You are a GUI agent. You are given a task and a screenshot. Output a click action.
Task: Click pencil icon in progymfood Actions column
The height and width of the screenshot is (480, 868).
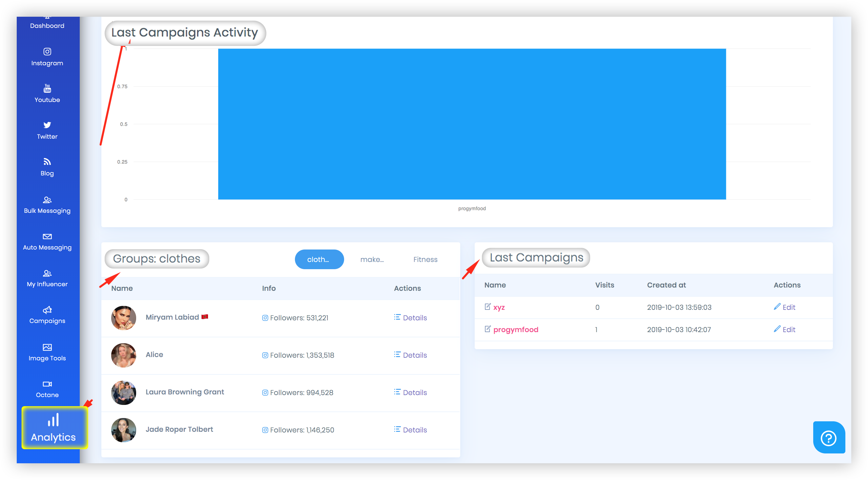pos(777,329)
